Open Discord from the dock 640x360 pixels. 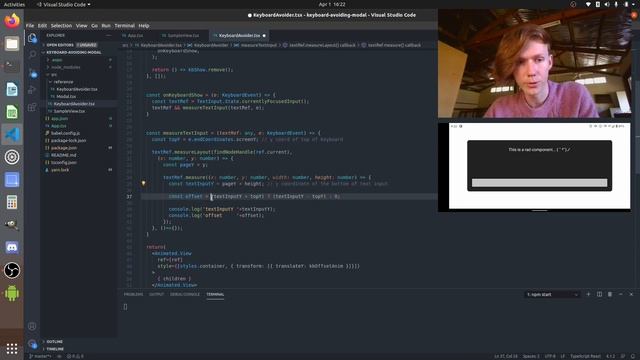tap(12, 247)
